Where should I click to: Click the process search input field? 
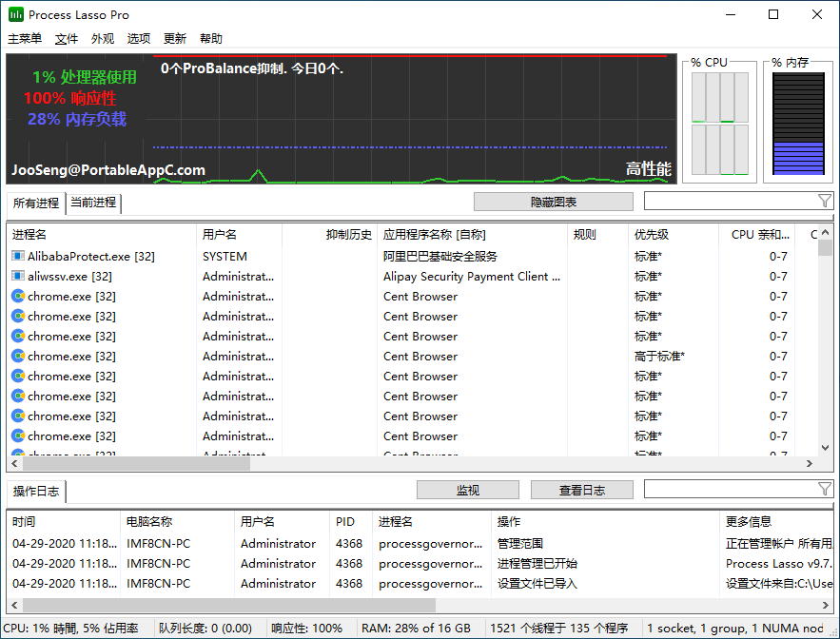(729, 201)
